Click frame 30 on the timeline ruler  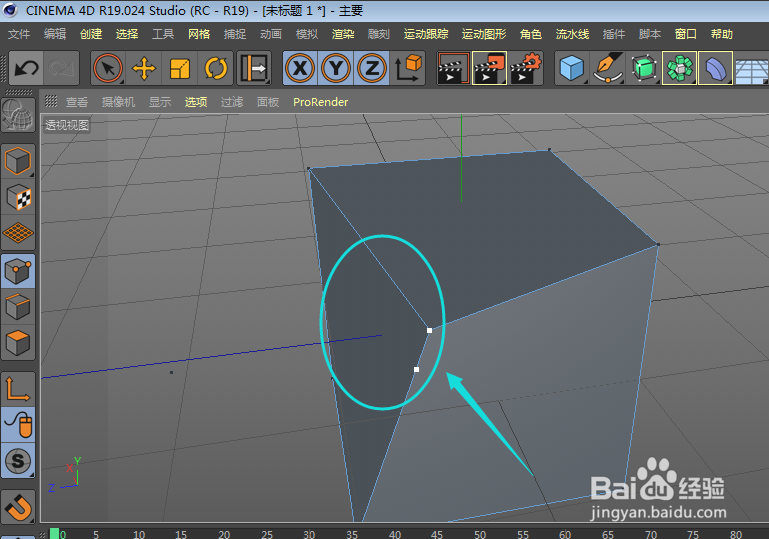(309, 534)
